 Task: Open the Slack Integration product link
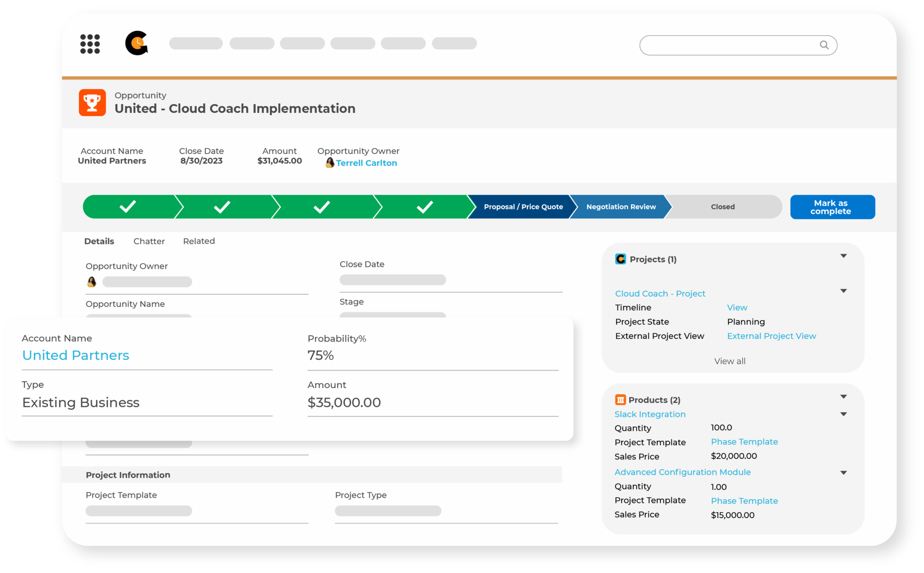[x=650, y=414]
